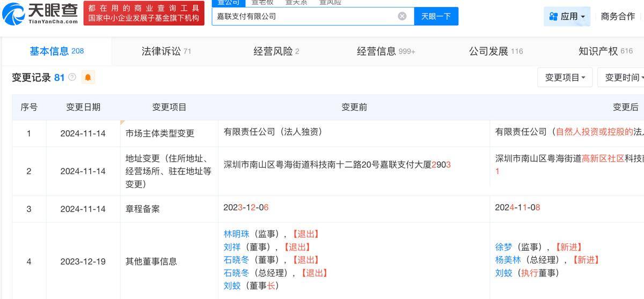644x299 pixels.
Task: Switch to the 法律诉讼 tab
Action: click(166, 51)
